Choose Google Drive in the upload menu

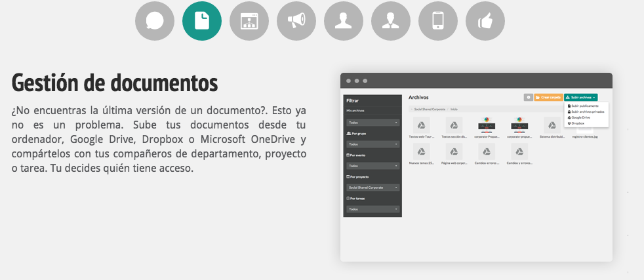pos(580,117)
